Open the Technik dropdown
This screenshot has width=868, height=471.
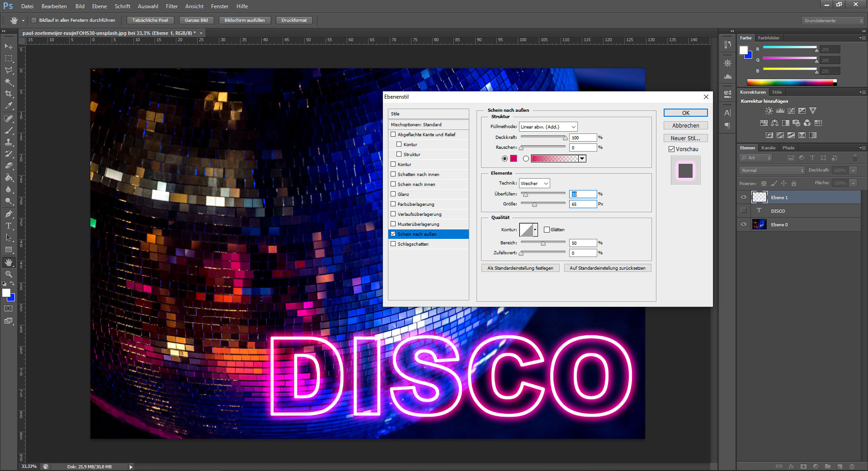click(x=534, y=183)
